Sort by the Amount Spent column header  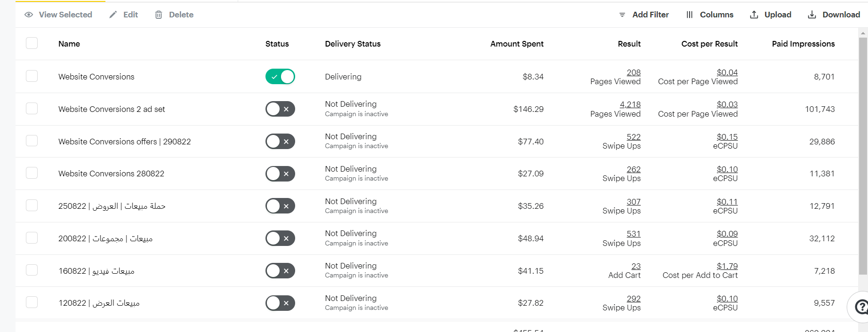516,44
